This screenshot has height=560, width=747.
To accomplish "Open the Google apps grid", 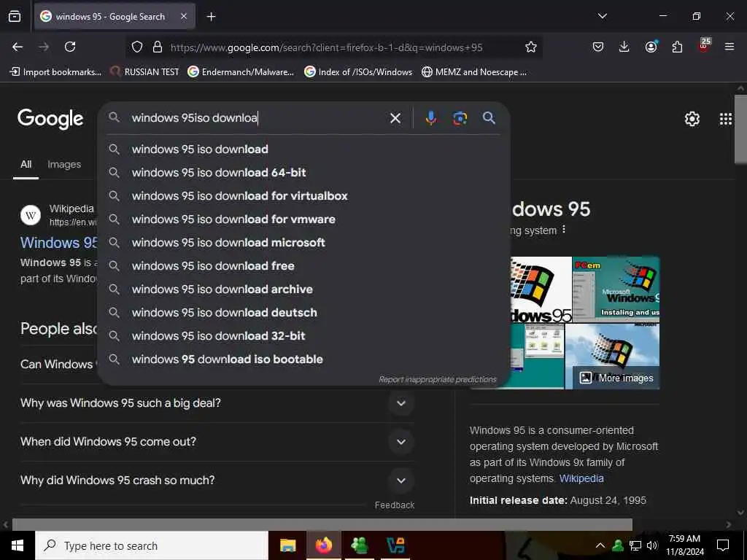I will click(726, 119).
